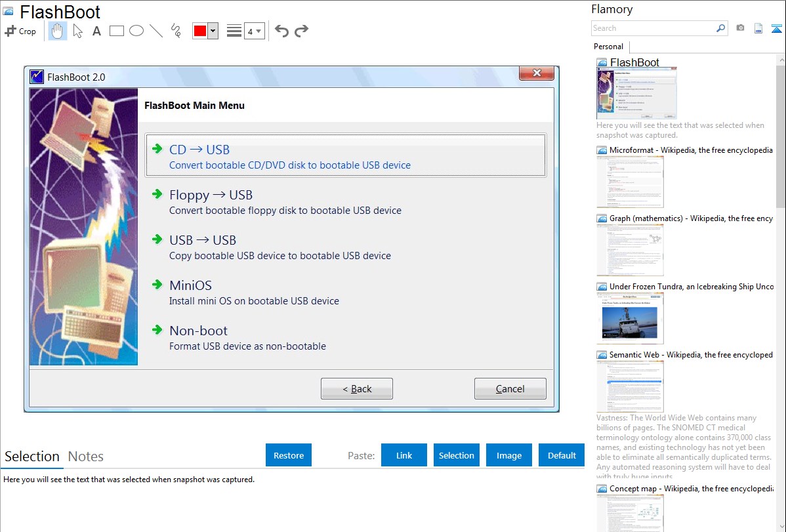
Task: Activate the hand pan tool
Action: pos(57,31)
